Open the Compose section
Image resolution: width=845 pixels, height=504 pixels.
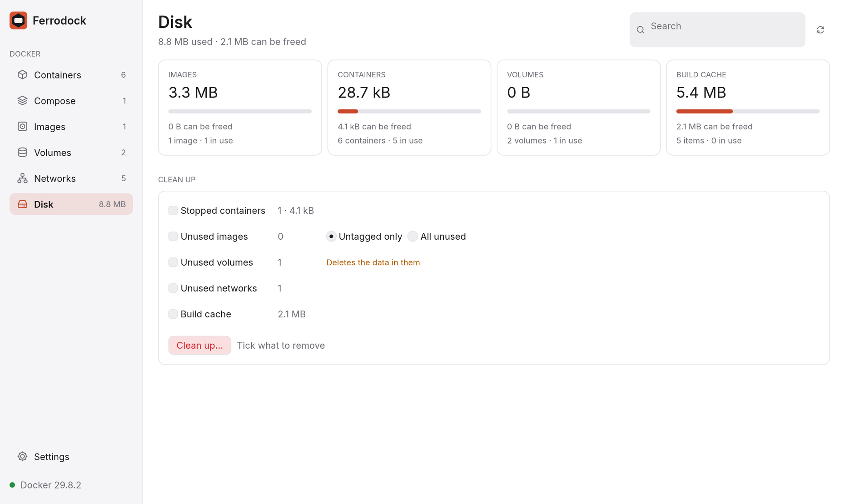coord(71,101)
